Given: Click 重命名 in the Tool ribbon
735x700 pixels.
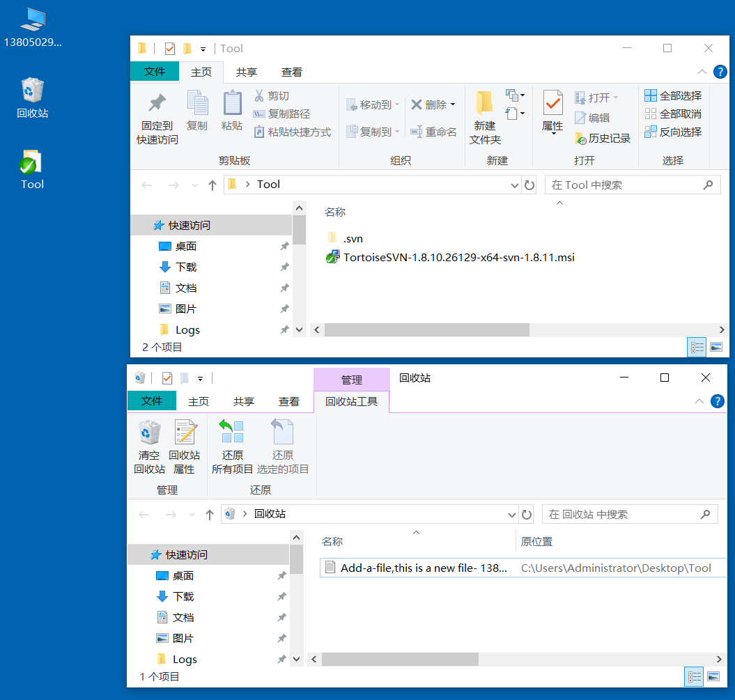Looking at the screenshot, I should (x=433, y=132).
